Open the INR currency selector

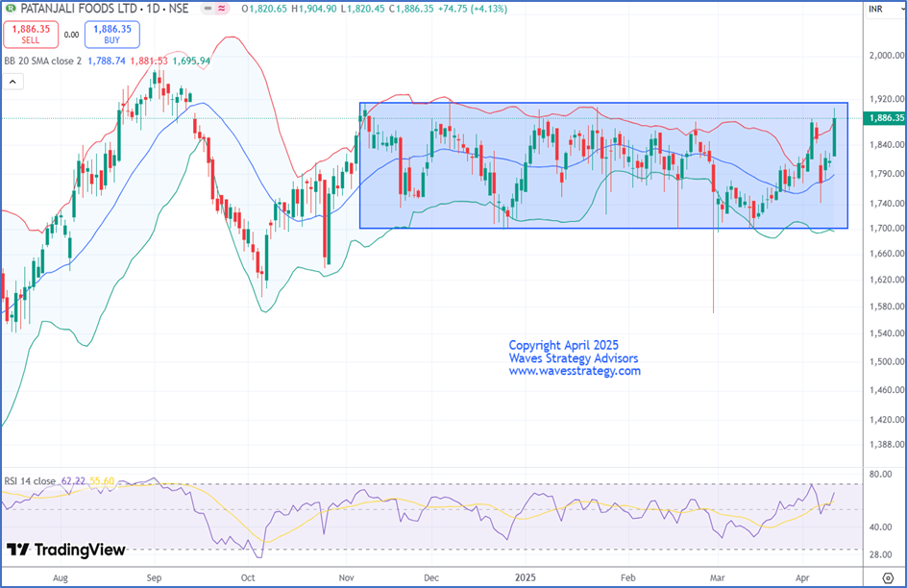[x=875, y=9]
